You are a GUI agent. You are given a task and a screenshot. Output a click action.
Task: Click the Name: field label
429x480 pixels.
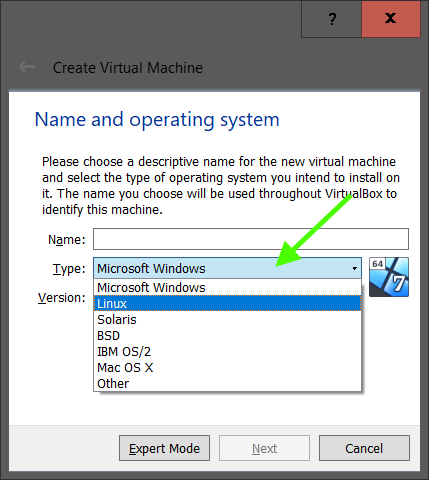tap(67, 239)
